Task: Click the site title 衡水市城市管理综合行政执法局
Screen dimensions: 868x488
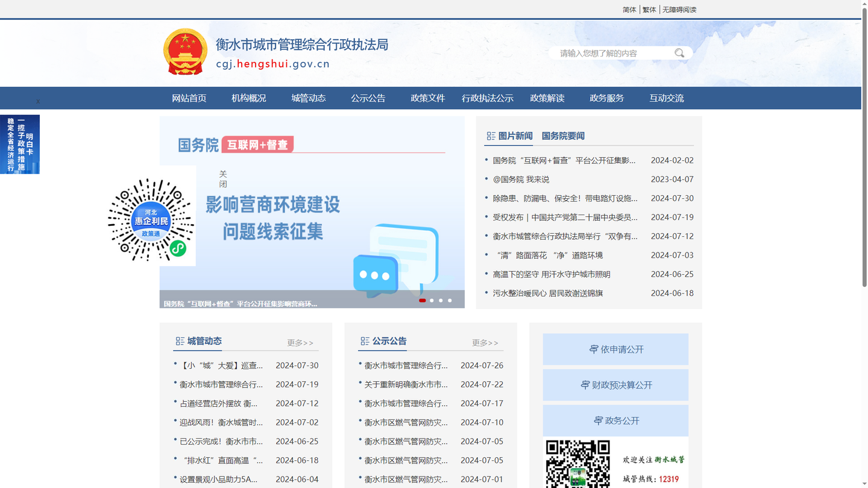Action: click(302, 45)
